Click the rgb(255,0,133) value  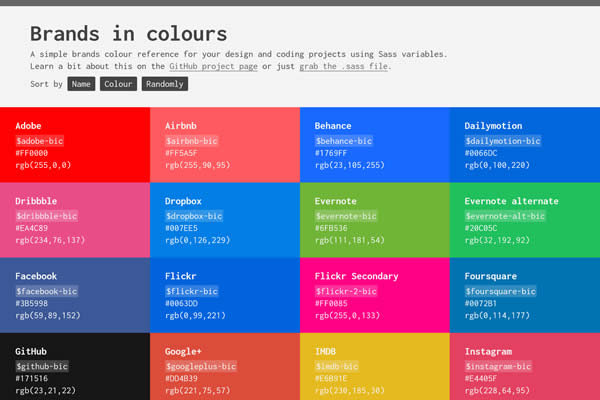(x=347, y=315)
